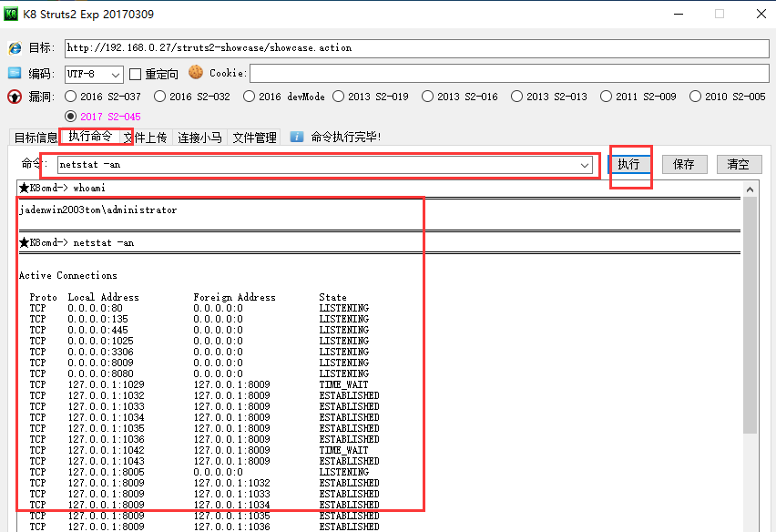The image size is (776, 532).
Task: Minimize the K8 Struts2 Exp window
Action: (x=679, y=14)
